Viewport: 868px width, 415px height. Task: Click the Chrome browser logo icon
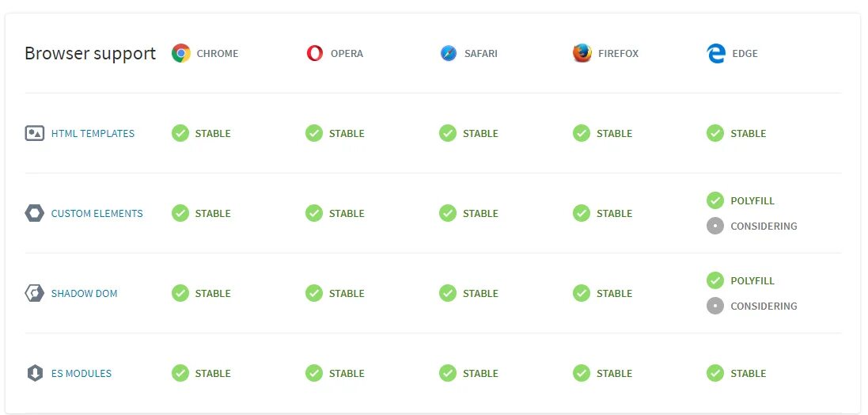coord(181,53)
